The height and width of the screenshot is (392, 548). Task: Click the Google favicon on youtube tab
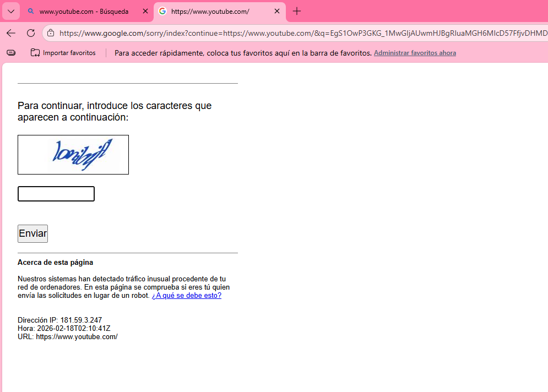pos(162,11)
